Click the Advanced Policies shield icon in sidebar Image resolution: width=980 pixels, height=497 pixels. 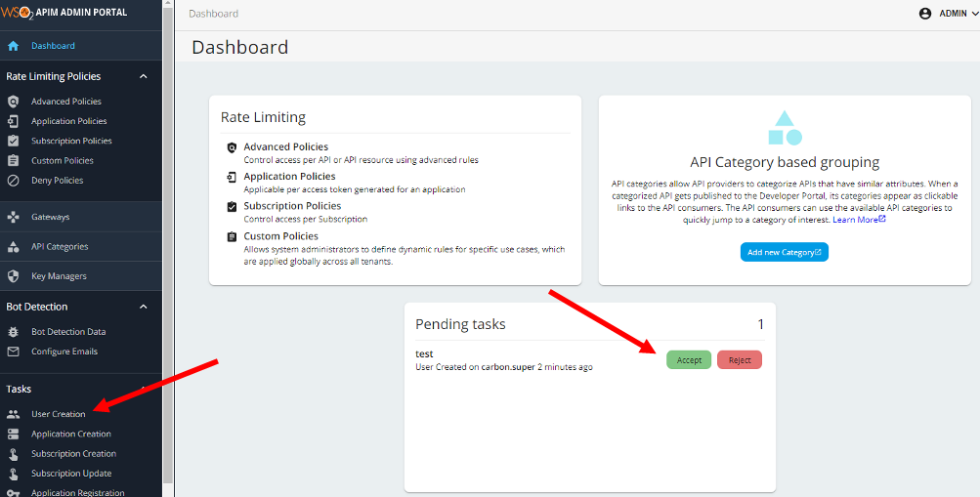tap(13, 102)
